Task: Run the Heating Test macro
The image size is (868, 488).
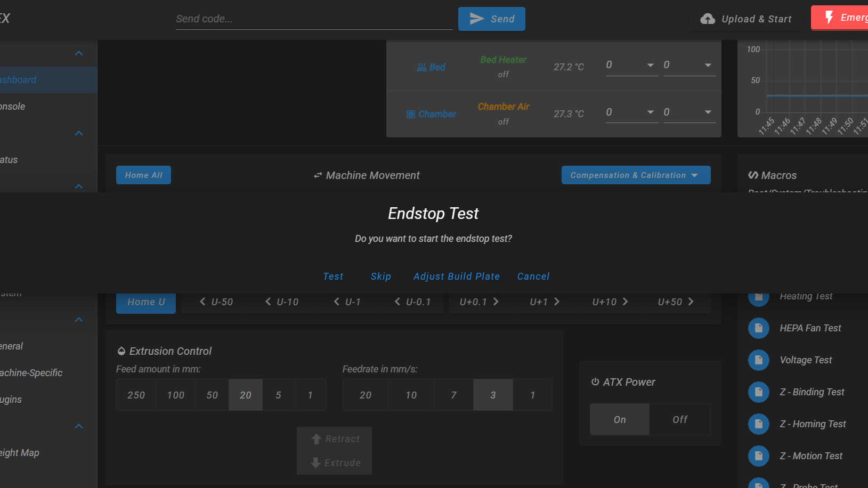Action: coord(806,296)
